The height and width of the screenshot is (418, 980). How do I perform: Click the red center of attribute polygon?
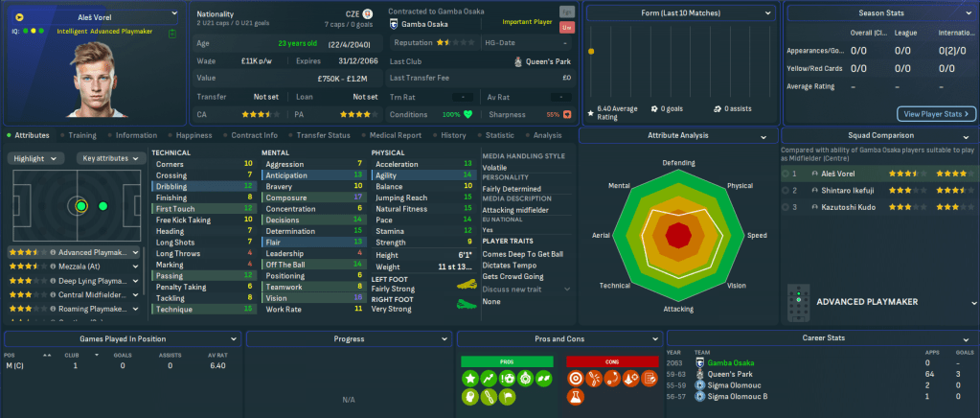coord(678,235)
